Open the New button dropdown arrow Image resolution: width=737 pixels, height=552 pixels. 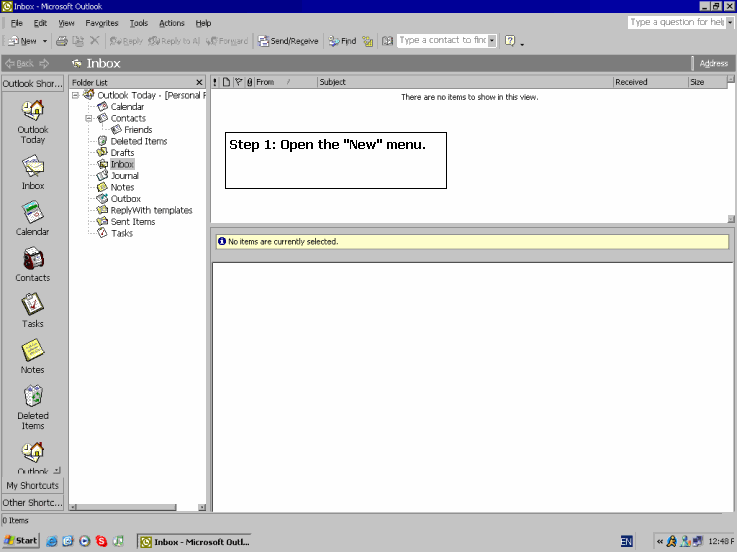click(x=45, y=41)
